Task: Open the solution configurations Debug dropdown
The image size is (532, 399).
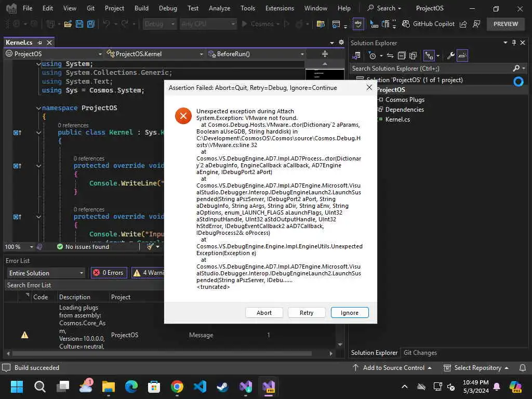Action: pos(159,24)
